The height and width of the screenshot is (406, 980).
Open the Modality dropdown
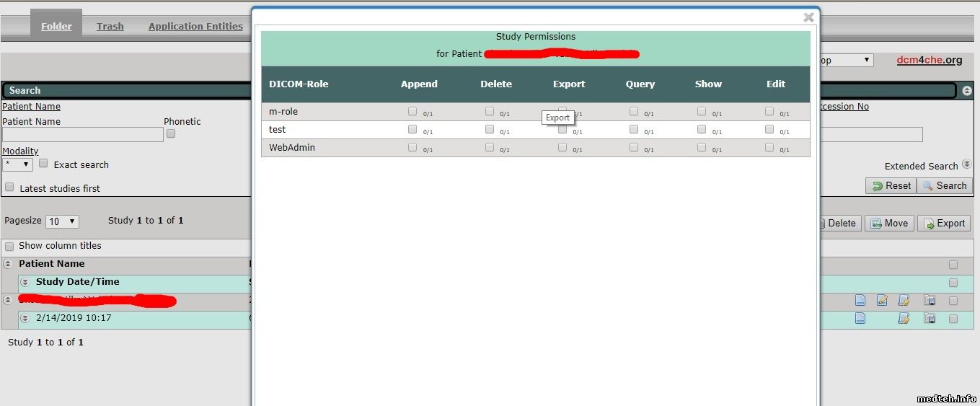17,164
